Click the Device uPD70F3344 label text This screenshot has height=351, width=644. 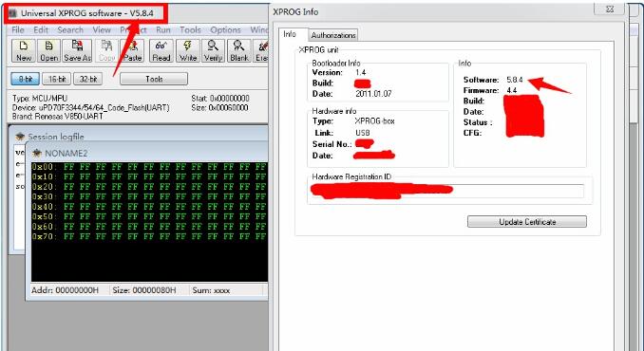(90, 108)
